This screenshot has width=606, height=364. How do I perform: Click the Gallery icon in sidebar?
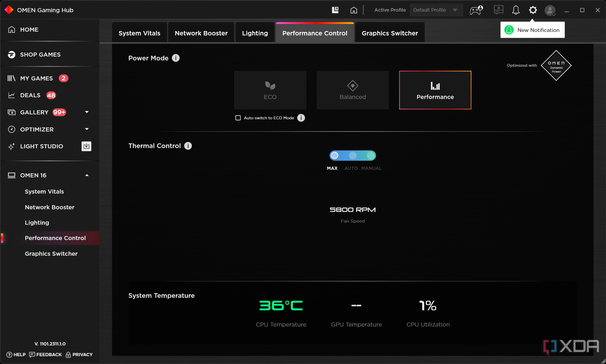(x=11, y=112)
